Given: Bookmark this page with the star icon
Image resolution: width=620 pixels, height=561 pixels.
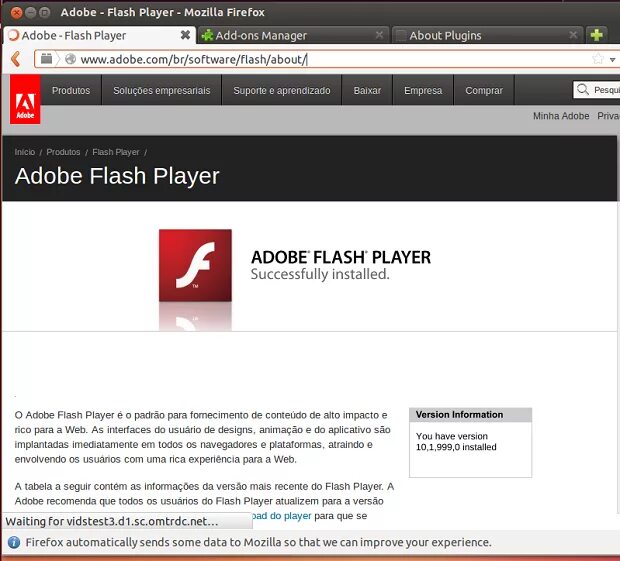Looking at the screenshot, I should click(x=598, y=59).
